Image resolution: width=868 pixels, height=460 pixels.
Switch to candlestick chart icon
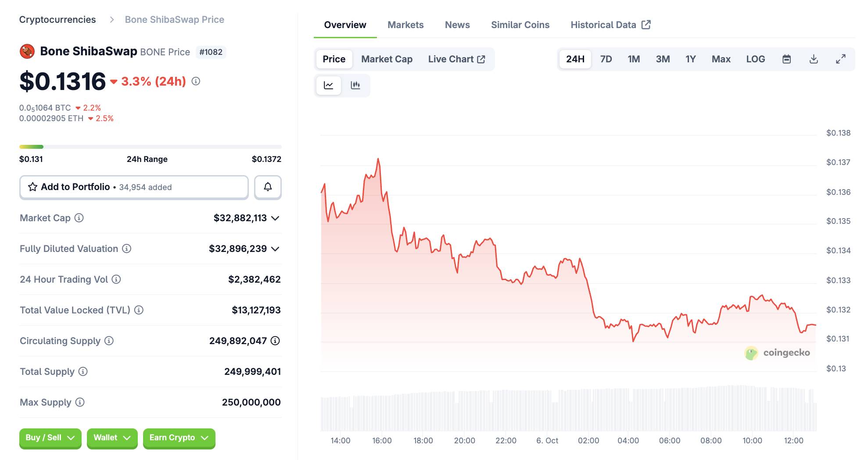(355, 85)
